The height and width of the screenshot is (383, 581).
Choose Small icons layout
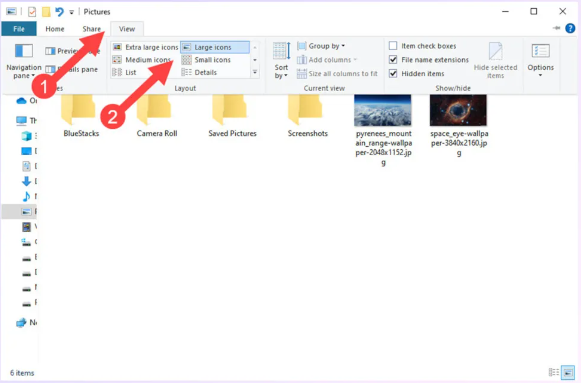[x=207, y=60]
